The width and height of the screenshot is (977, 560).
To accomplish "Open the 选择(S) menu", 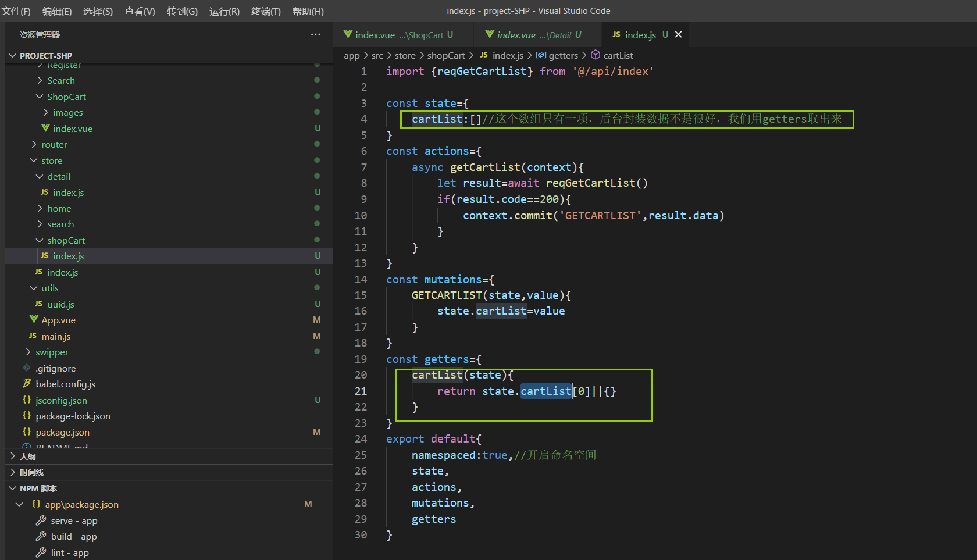I will coord(98,11).
